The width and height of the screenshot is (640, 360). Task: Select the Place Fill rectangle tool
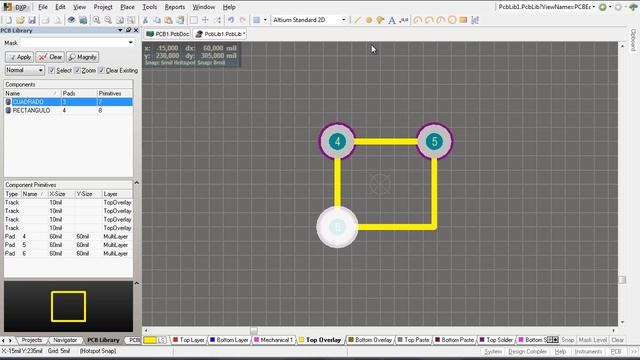point(463,20)
